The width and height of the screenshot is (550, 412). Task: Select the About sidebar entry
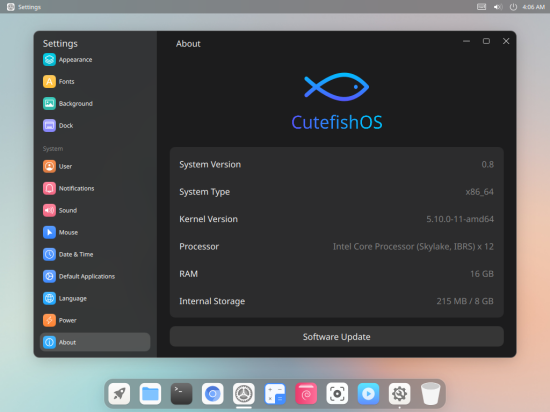[95, 342]
